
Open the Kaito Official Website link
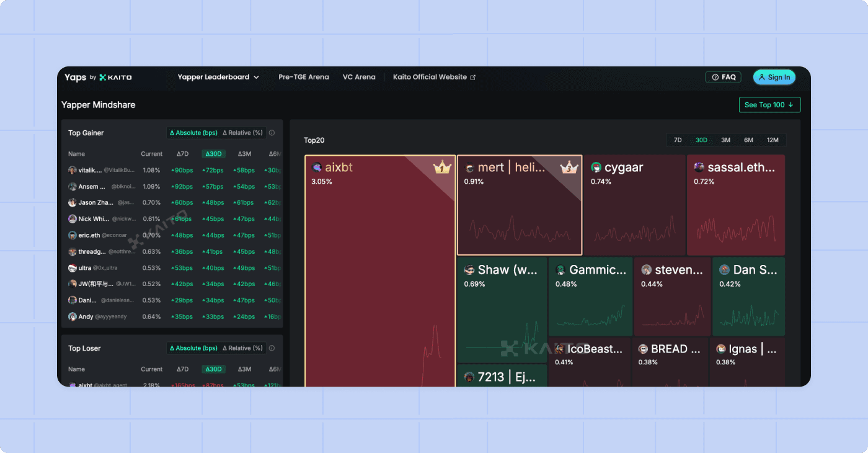point(434,78)
